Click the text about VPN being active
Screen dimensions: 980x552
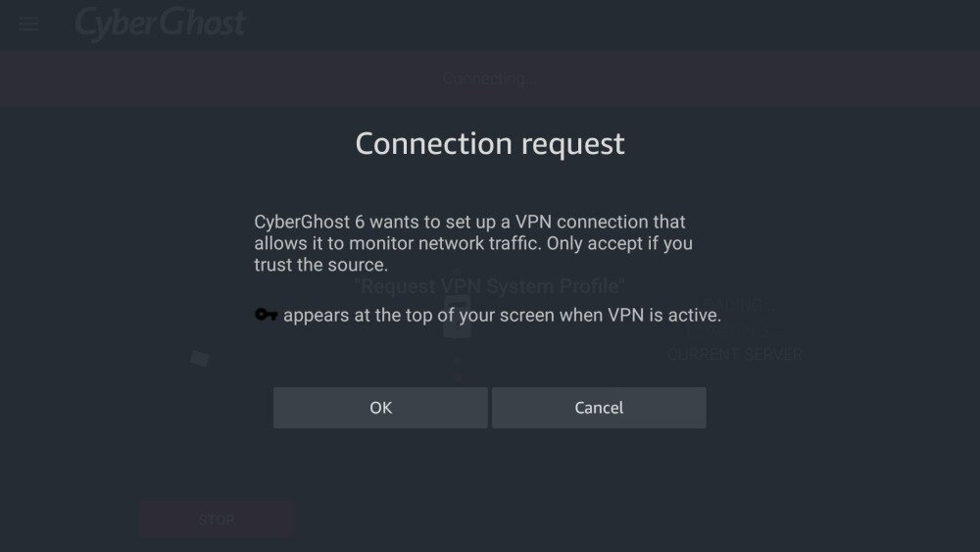tap(502, 316)
